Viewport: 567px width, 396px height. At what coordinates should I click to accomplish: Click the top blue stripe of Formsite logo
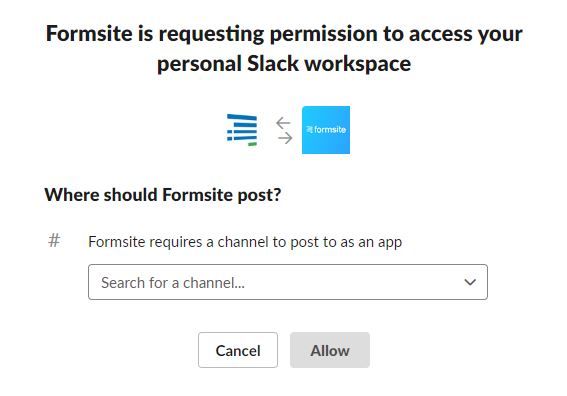point(242,117)
